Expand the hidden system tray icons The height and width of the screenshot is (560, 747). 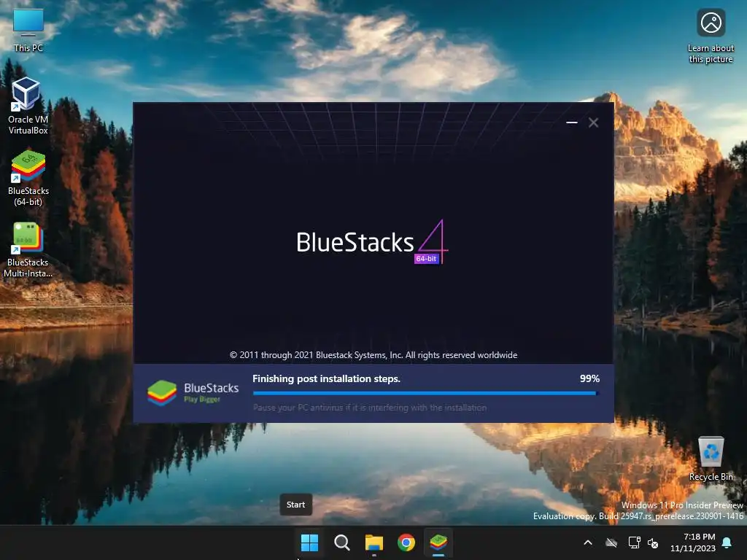coord(588,542)
